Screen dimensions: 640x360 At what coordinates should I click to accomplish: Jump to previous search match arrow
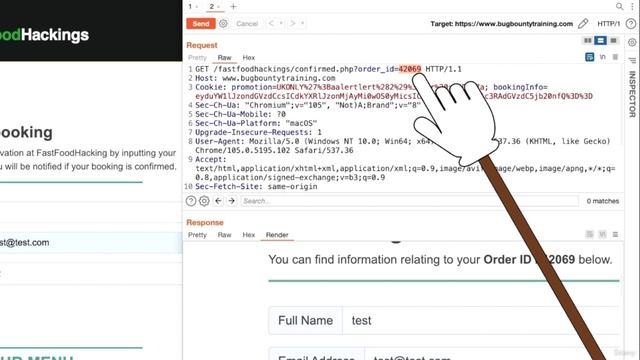click(x=218, y=201)
